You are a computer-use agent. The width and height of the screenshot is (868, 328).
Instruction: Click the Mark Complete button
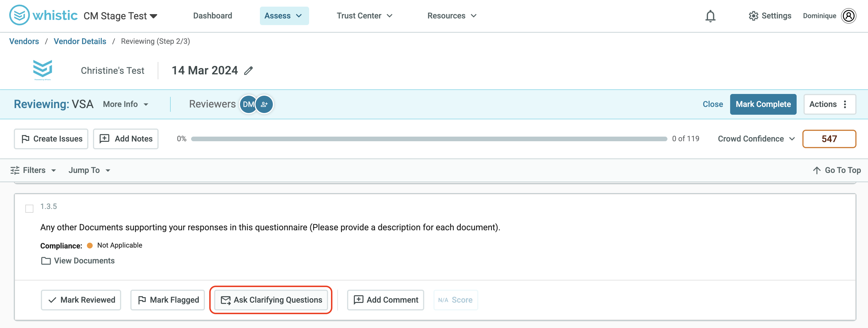(x=763, y=104)
